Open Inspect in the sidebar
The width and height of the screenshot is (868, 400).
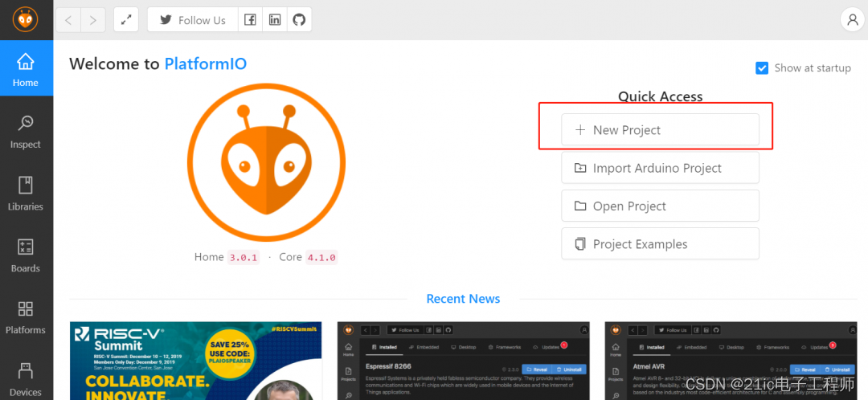tap(26, 132)
